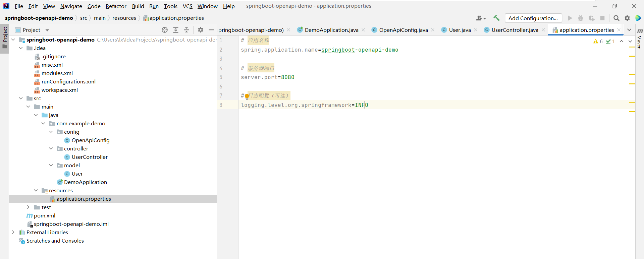Jump to previous highlighted error arrow
This screenshot has height=259, width=644.
point(622,41)
